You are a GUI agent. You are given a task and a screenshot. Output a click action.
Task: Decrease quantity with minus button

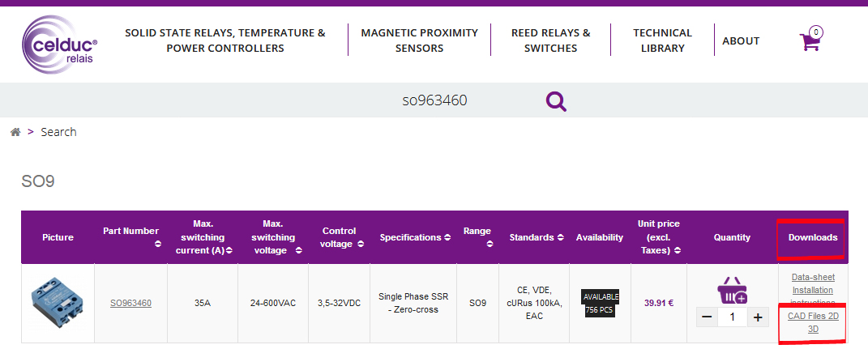[707, 317]
